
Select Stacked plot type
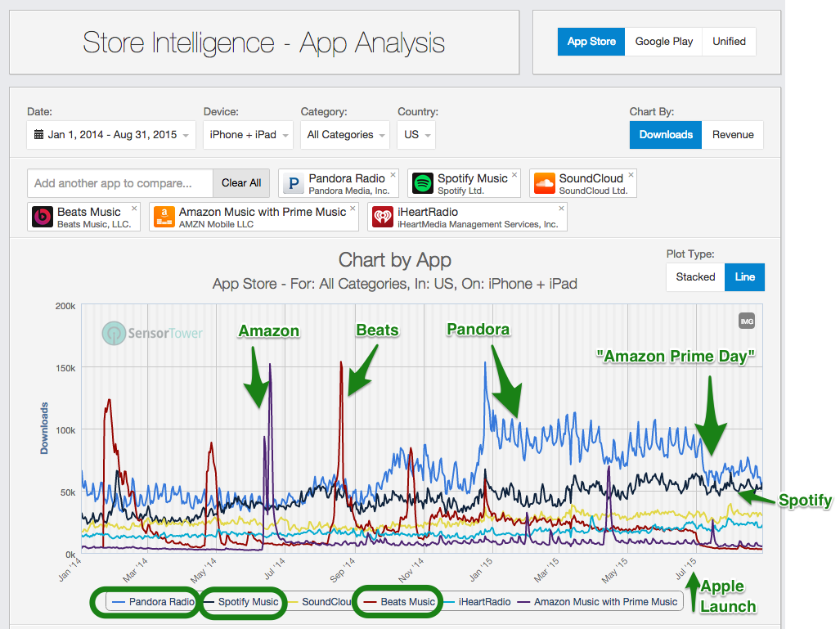coord(695,277)
